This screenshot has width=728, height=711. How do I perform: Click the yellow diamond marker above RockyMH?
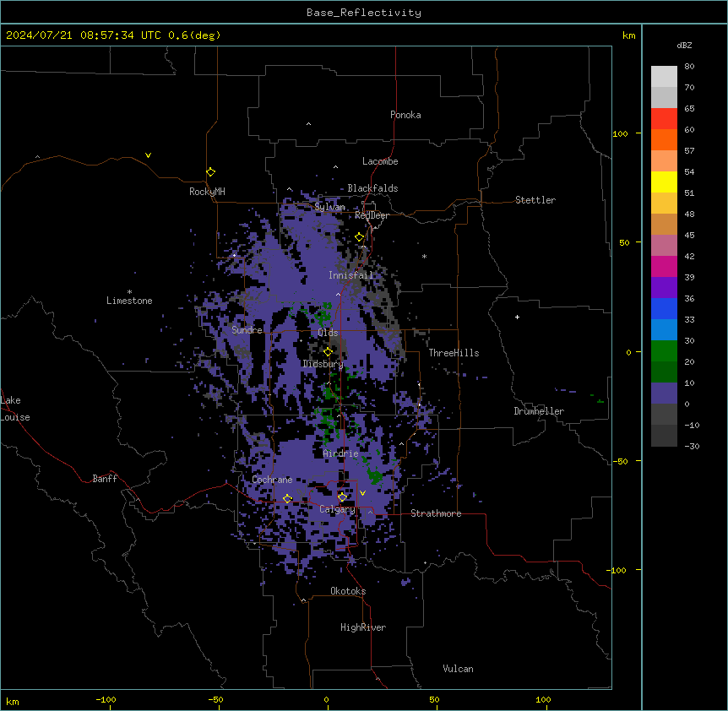tap(210, 172)
